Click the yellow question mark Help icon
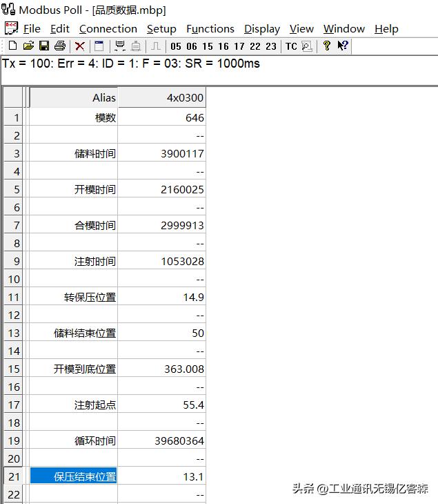 pos(327,46)
